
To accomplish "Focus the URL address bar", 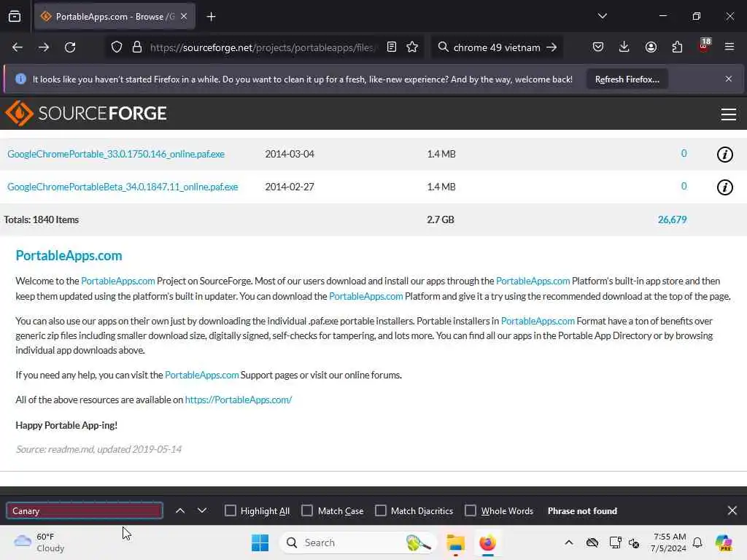I will tap(262, 47).
